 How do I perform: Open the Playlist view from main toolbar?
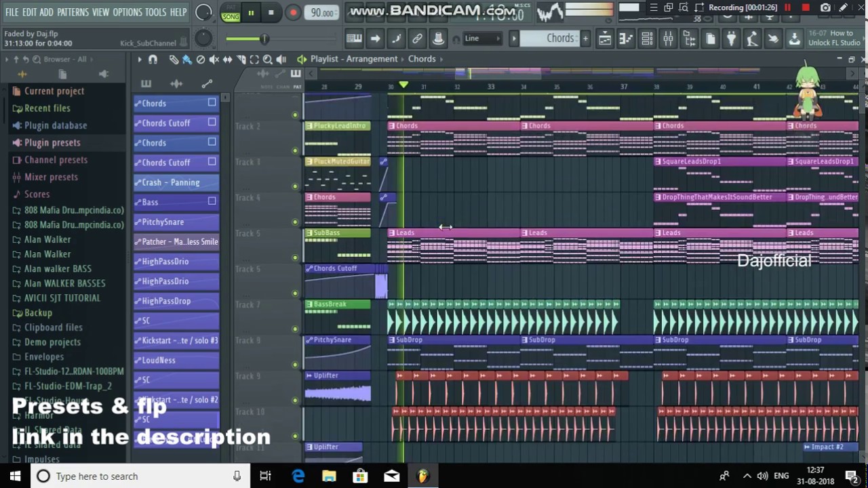[604, 39]
